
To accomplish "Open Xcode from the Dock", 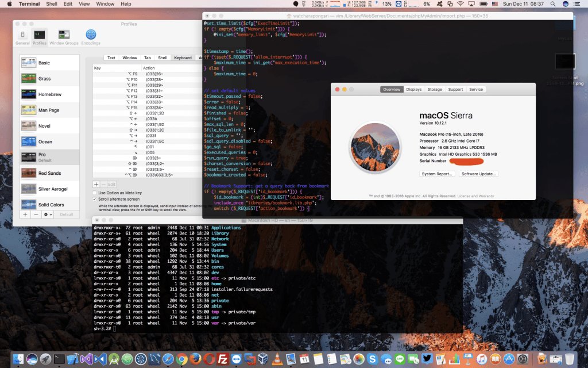I will click(73, 359).
